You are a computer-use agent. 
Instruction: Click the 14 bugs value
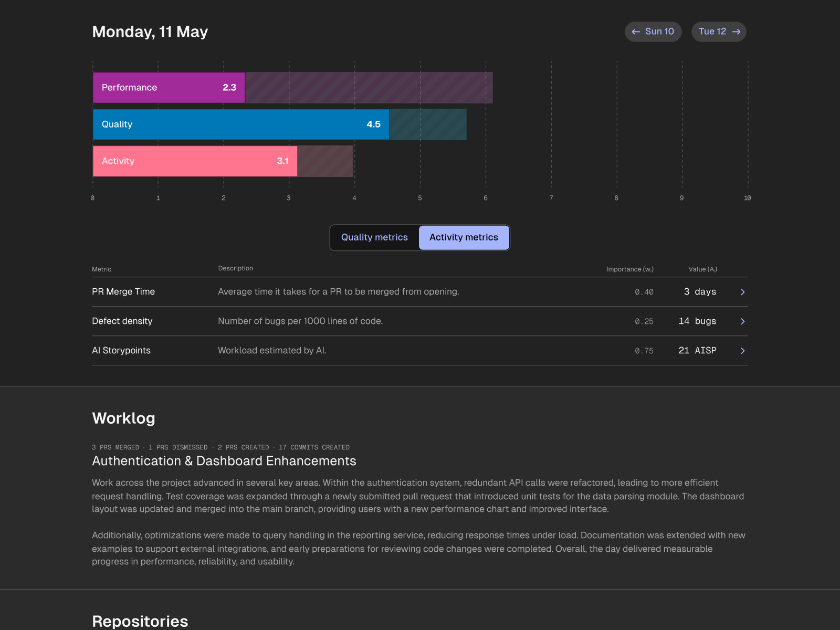(697, 321)
